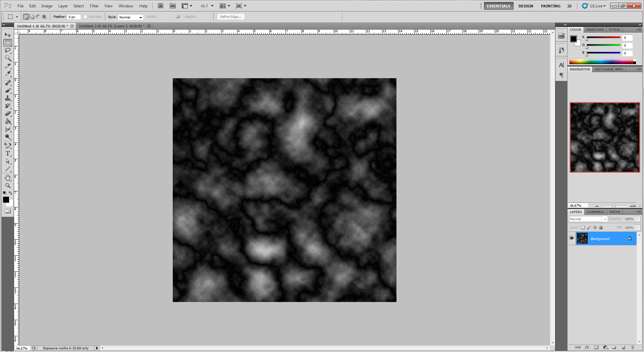Image resolution: width=644 pixels, height=352 pixels.
Task: Choose Add to selection mode
Action: pos(32,17)
